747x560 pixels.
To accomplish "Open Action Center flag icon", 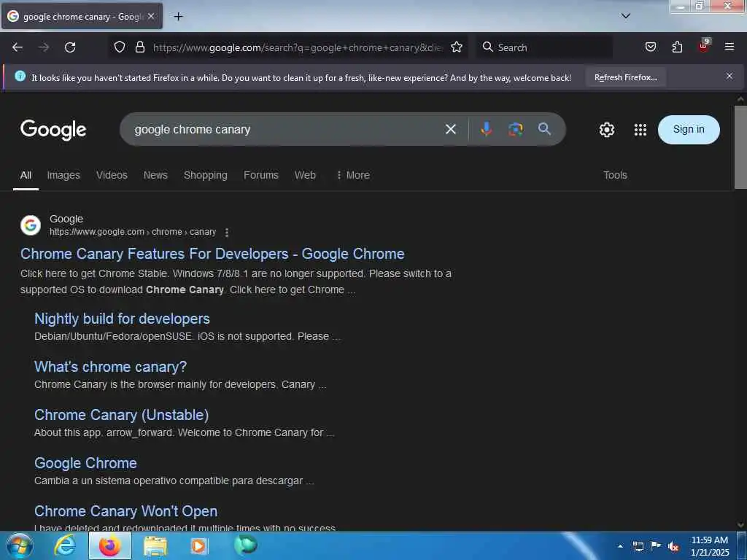I will [x=656, y=545].
